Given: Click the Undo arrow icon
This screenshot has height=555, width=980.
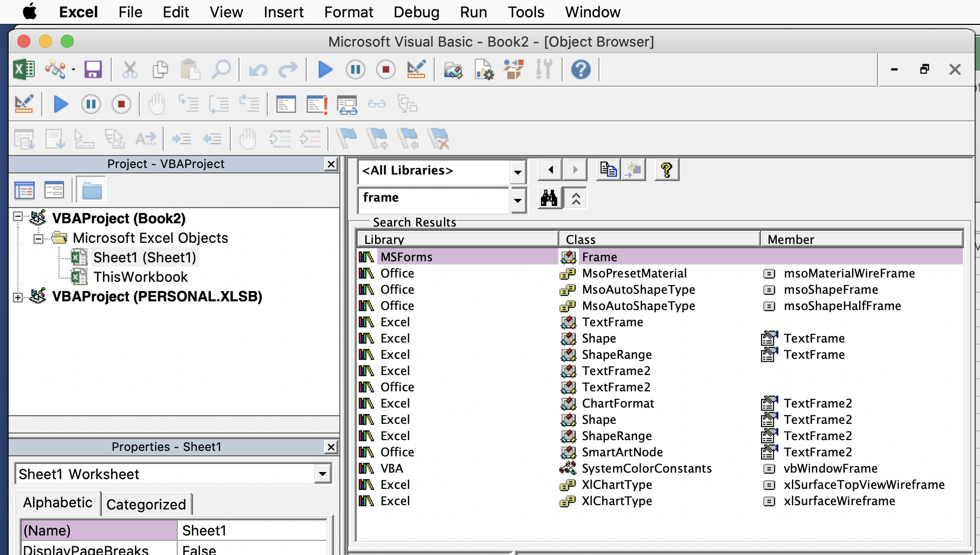Looking at the screenshot, I should (258, 69).
